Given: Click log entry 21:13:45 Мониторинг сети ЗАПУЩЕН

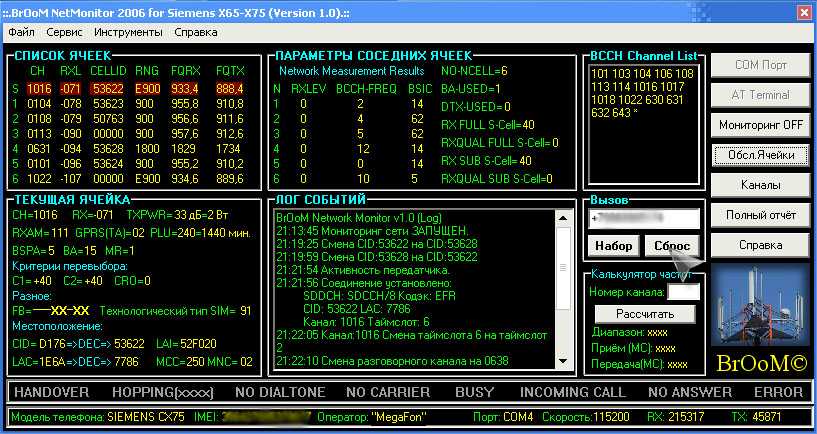Looking at the screenshot, I should (x=373, y=230).
